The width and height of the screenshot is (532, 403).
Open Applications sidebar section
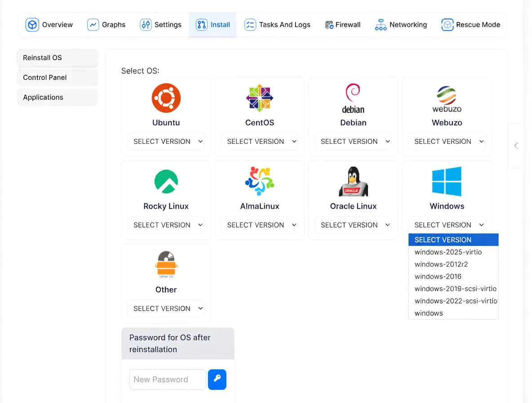pos(58,97)
